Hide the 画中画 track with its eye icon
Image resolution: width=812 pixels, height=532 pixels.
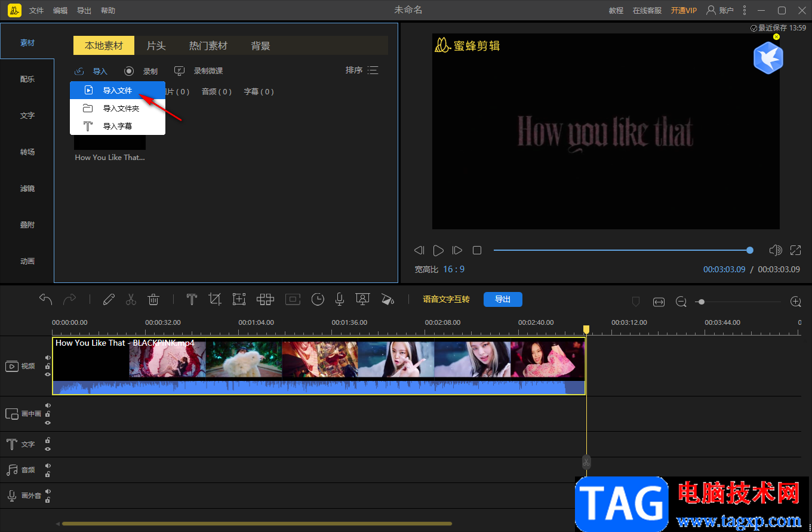(48, 423)
